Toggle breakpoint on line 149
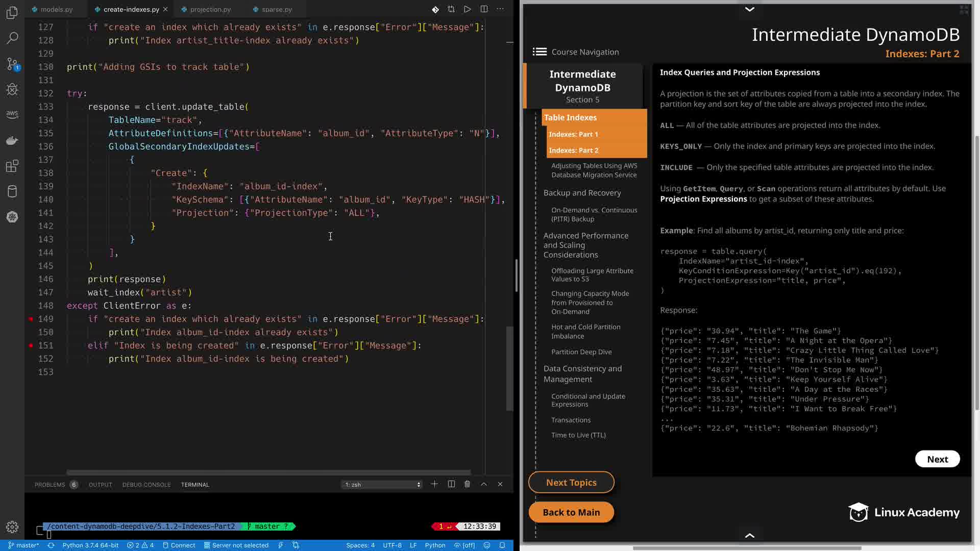 point(31,319)
